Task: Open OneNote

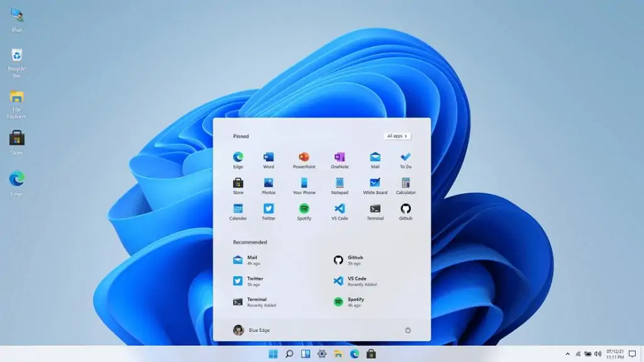Action: click(340, 159)
